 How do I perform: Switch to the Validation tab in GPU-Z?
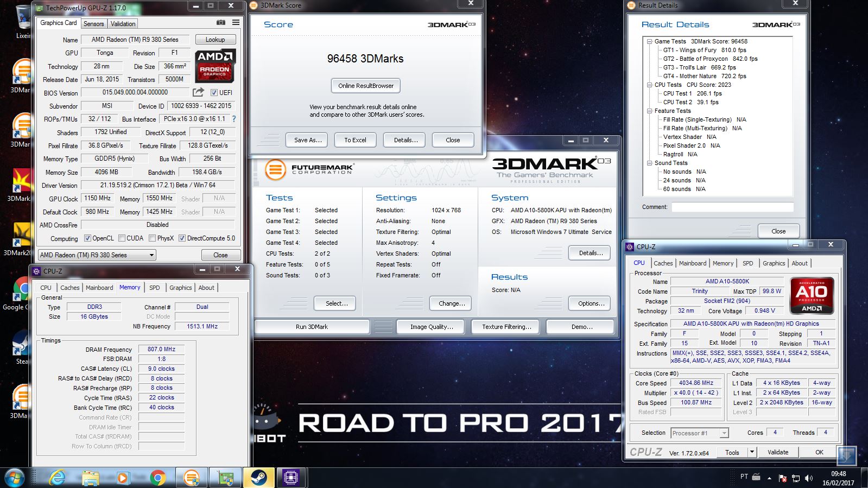(x=123, y=24)
